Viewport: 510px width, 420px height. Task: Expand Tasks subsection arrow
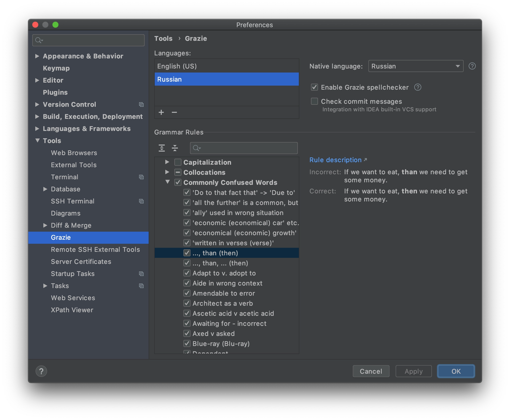coord(45,286)
